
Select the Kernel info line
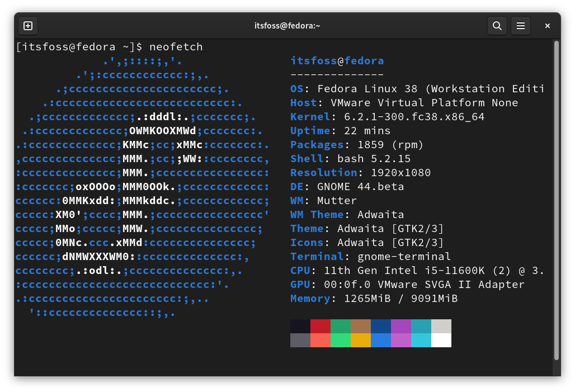coord(364,116)
